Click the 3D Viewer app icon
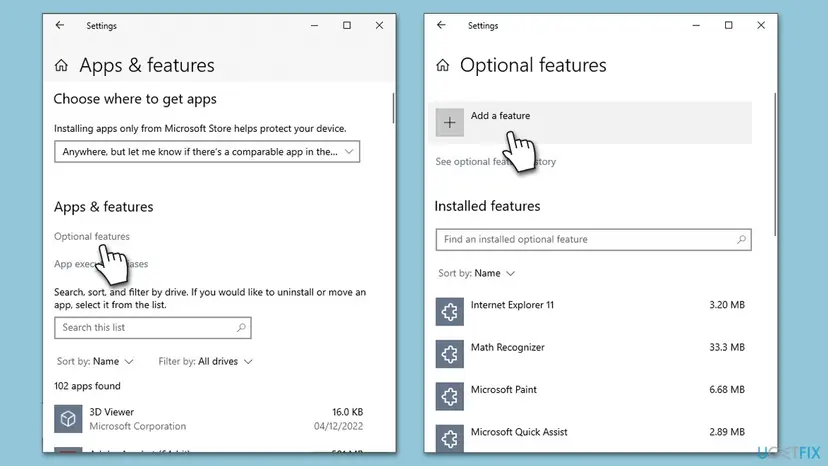Screen dimensions: 828x466 (x=68, y=419)
